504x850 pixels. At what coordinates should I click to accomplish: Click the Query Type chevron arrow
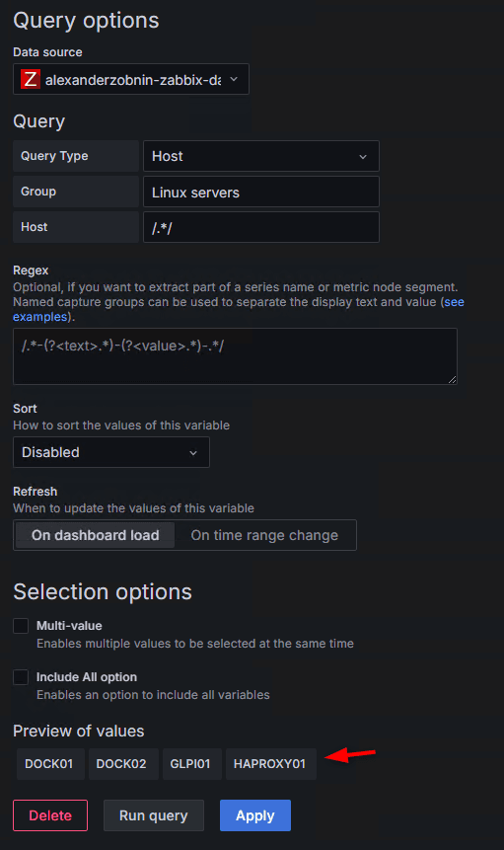coord(363,157)
